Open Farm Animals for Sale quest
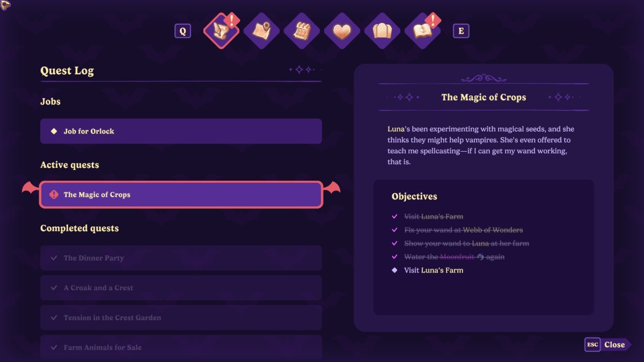Viewport: 644px width, 362px height. point(181,347)
